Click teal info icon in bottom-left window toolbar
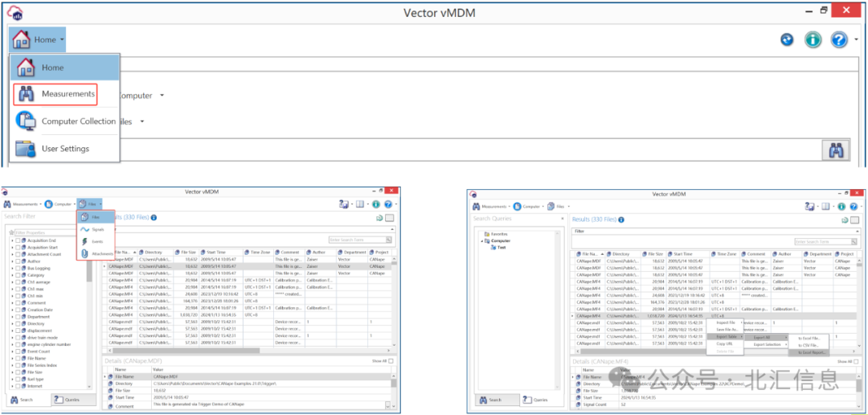This screenshot has height=415, width=868. tap(376, 204)
